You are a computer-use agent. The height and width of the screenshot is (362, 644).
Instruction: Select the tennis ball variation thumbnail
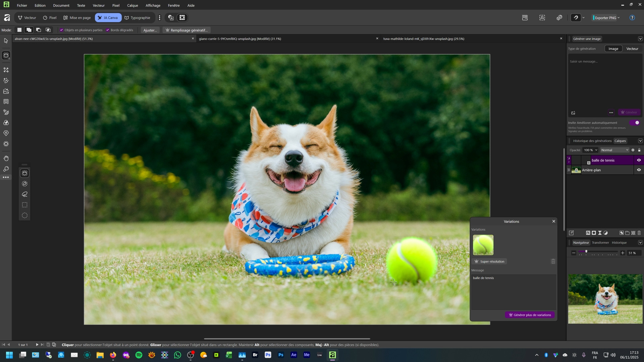(483, 245)
